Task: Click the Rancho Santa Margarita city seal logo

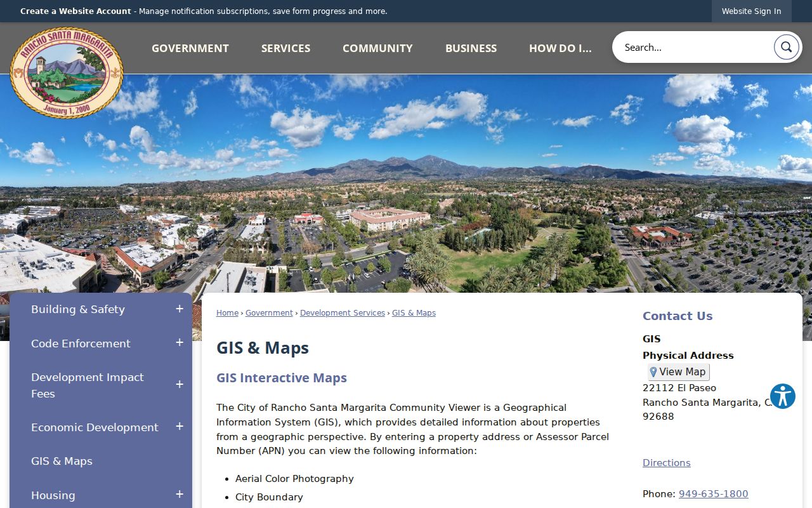Action: [x=67, y=73]
